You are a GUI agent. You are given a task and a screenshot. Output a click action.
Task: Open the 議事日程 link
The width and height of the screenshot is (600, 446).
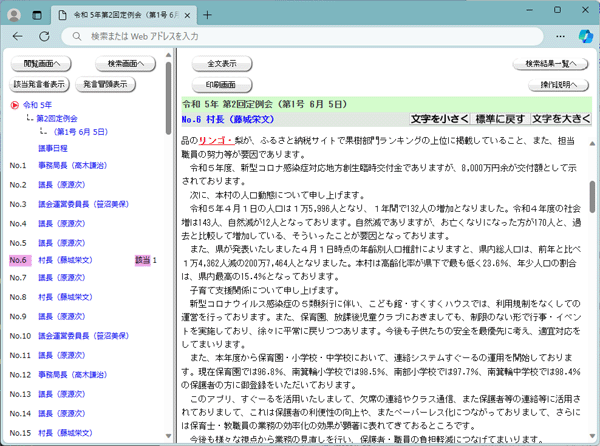coord(53,148)
